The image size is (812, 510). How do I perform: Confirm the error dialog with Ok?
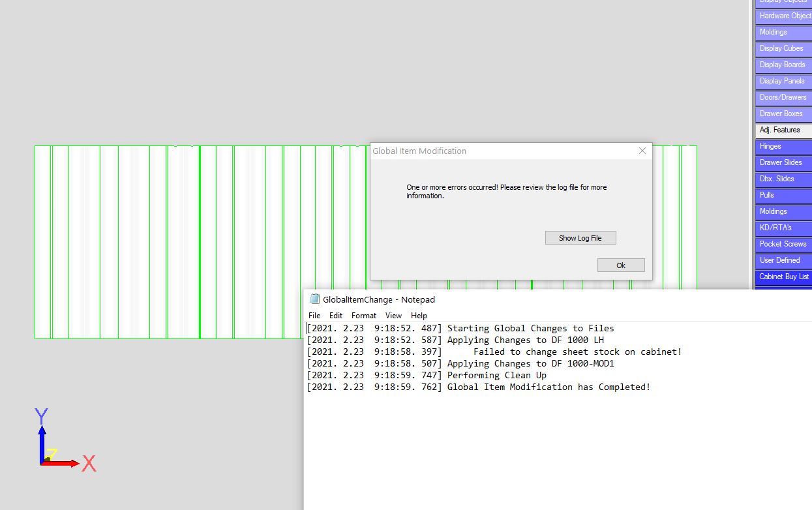click(621, 265)
